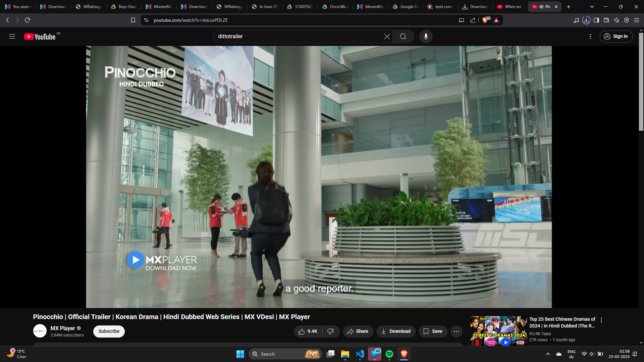644x362 pixels.
Task: Open Task View on the taskbar
Action: 330,354
